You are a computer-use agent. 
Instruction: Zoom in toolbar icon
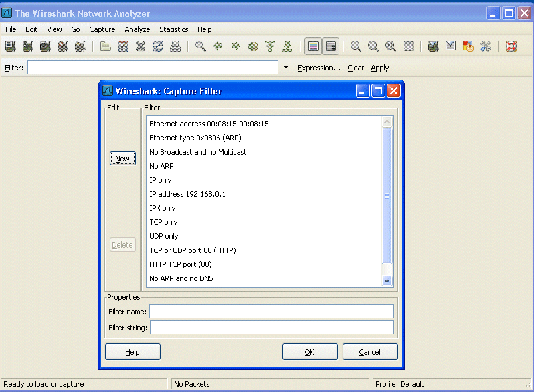point(356,46)
